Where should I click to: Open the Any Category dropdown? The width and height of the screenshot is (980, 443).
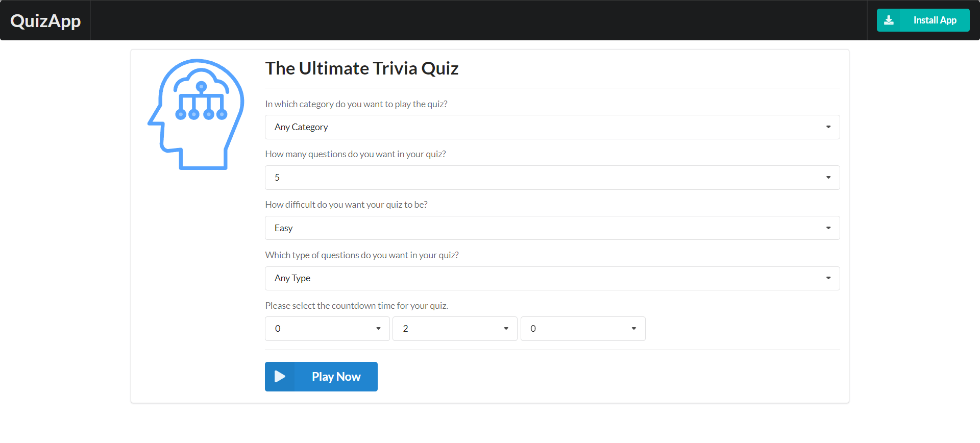coord(551,127)
